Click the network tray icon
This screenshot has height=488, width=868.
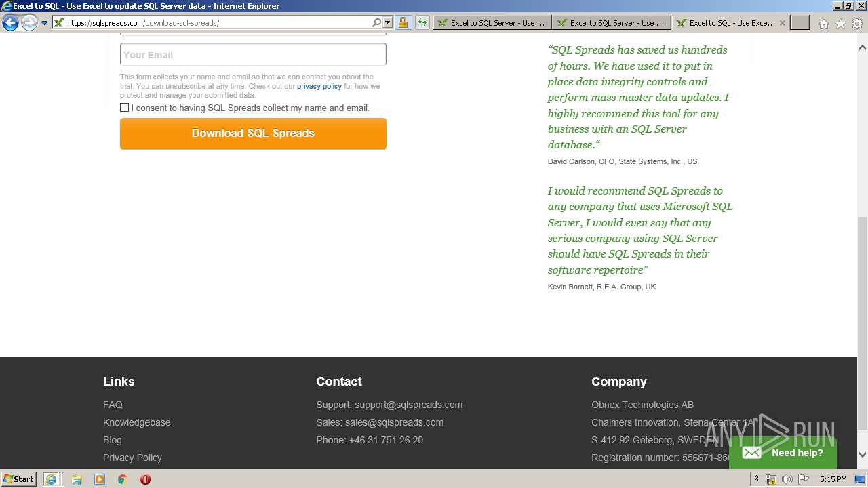771,479
